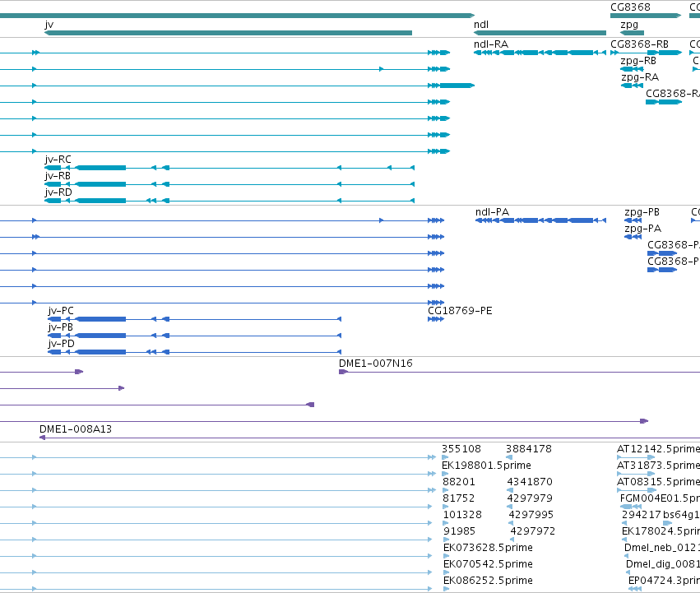Click the EK073628.5prime EST
The width and height of the screenshot is (700, 593).
coord(446,556)
